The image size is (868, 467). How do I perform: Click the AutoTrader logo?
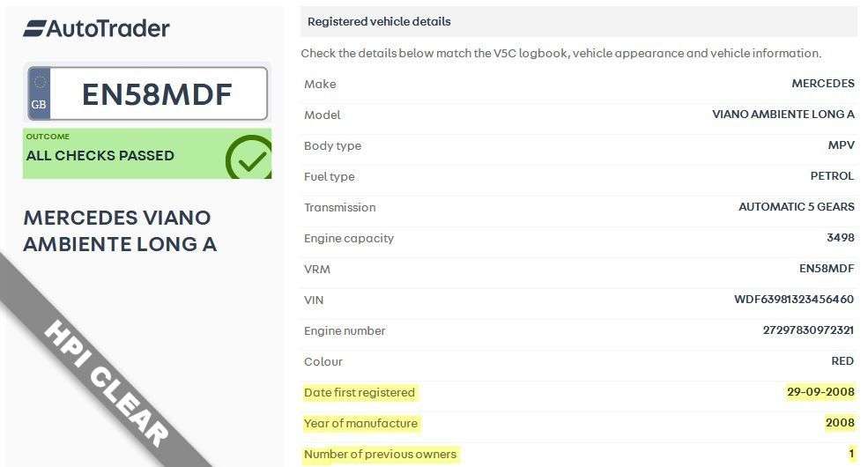[96, 28]
